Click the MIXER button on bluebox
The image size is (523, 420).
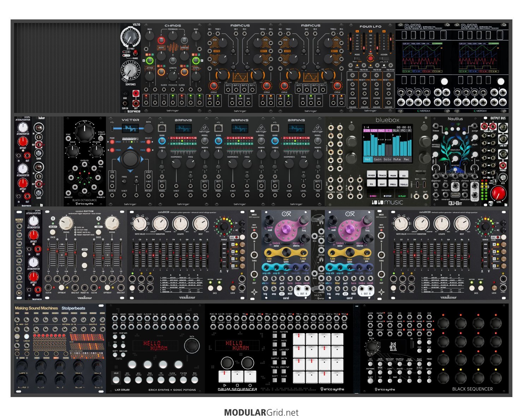coord(372,174)
